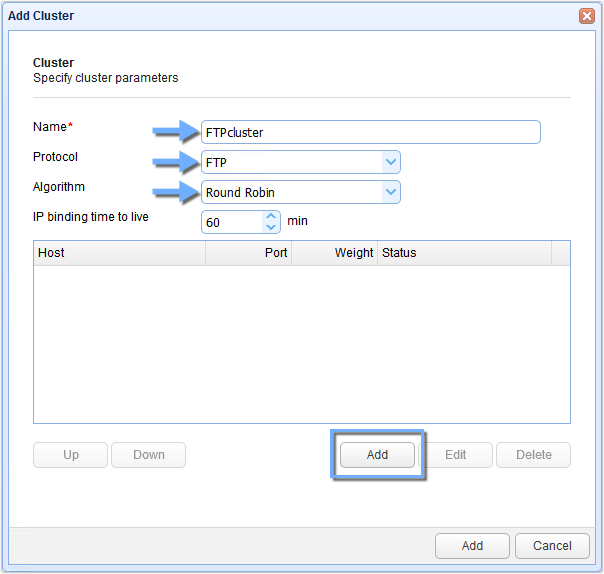Increase IP binding time with up arrow
Viewport: 604px width, 574px height.
tap(271, 216)
